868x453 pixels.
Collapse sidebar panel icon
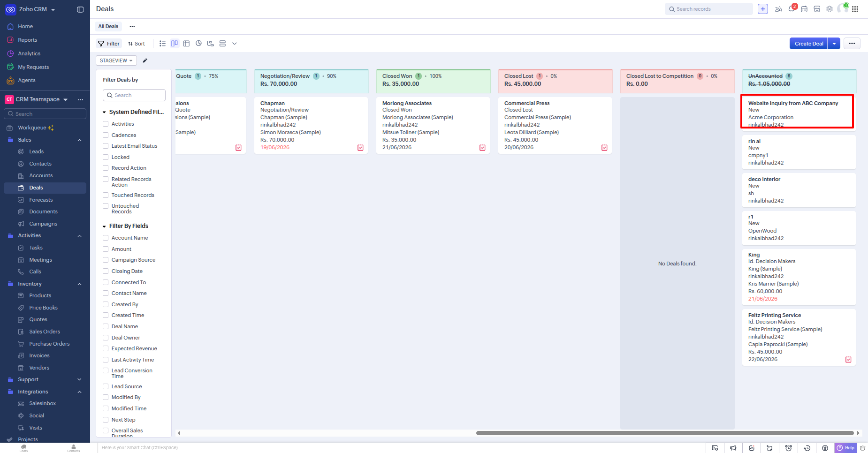pos(80,9)
